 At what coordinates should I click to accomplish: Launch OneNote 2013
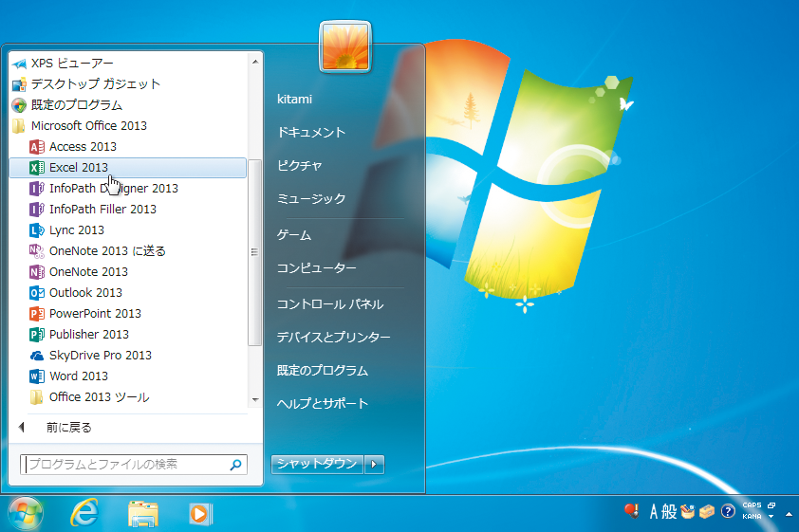79,272
